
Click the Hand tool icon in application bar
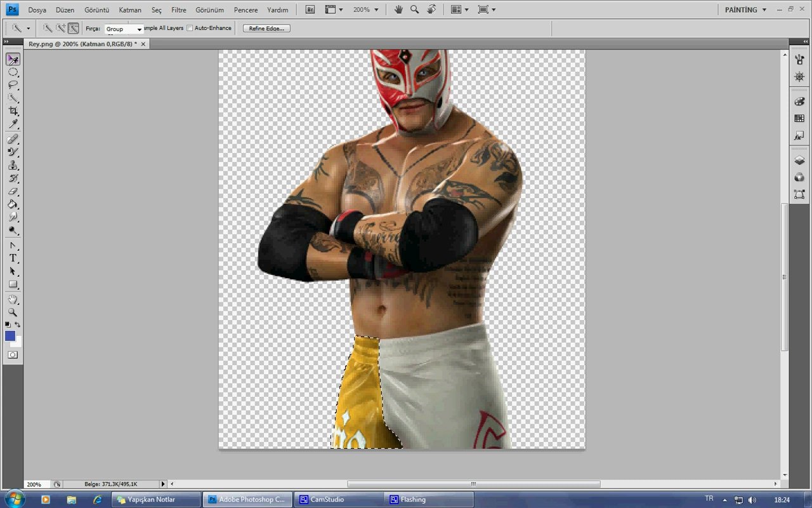[398, 10]
